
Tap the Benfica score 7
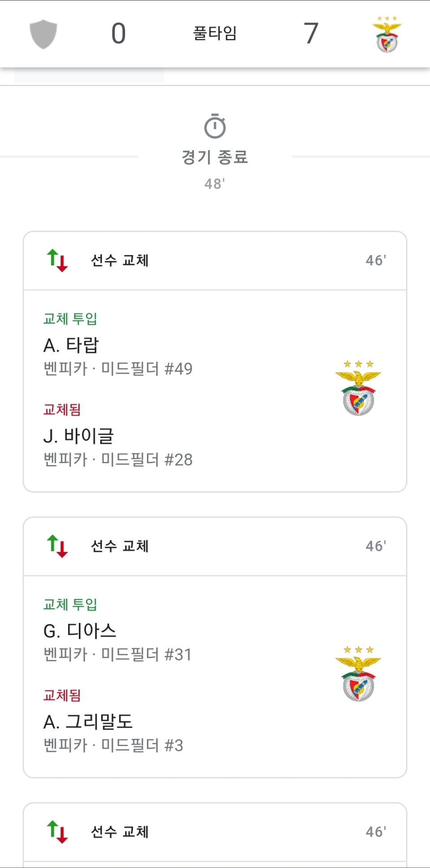[x=311, y=34]
